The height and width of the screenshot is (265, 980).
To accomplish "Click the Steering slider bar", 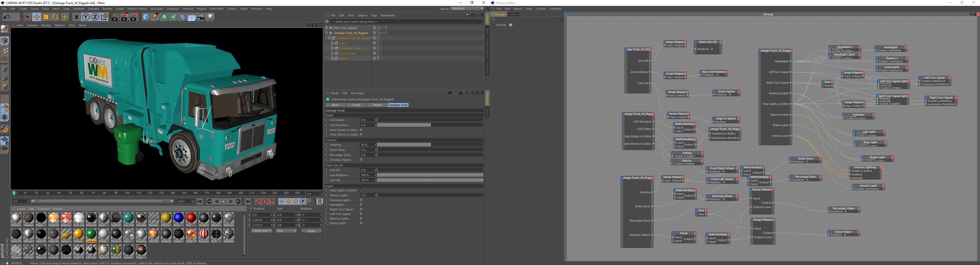I will point(430,145).
